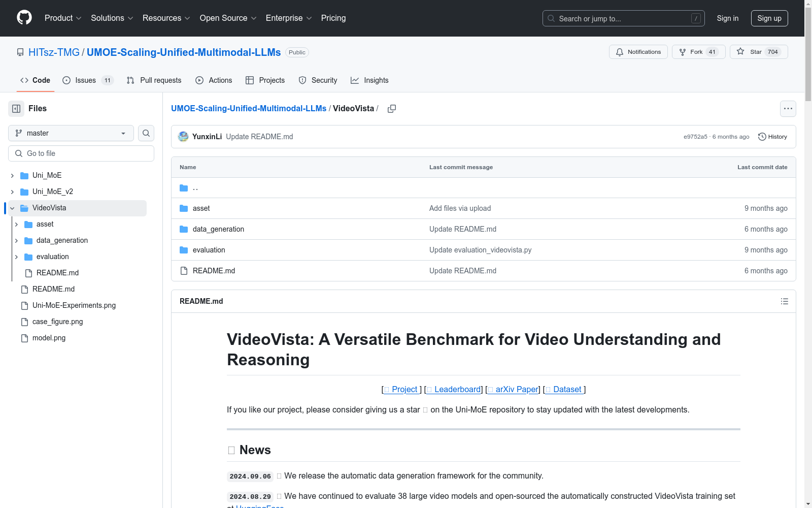
Task: Go to the Pricing page
Action: (x=333, y=18)
